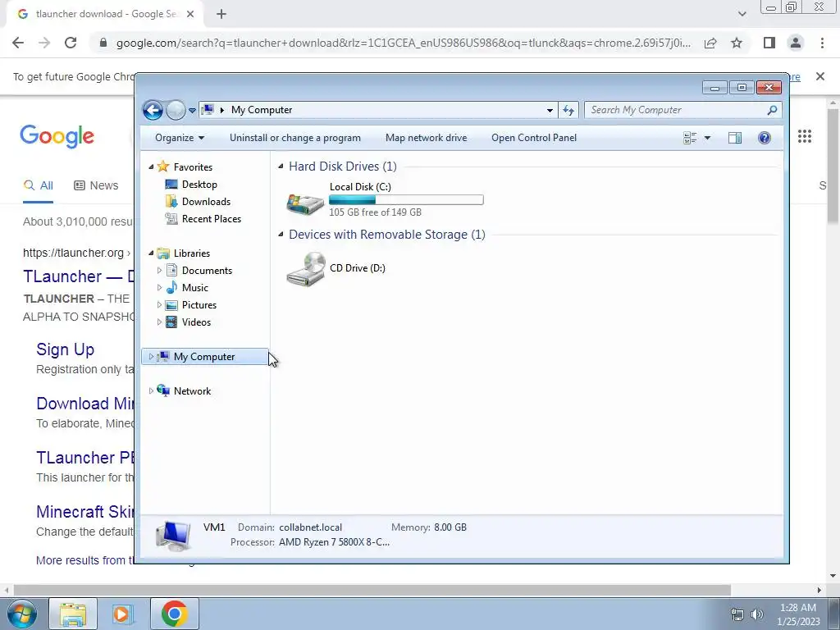This screenshot has width=840, height=630.
Task: Open Google apps grid icon
Action: [805, 137]
